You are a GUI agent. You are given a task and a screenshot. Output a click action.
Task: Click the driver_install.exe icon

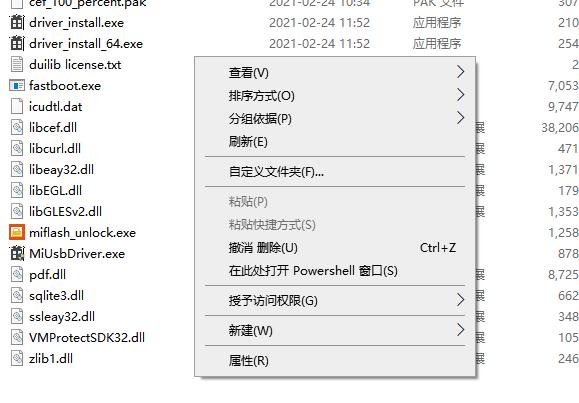tap(17, 23)
